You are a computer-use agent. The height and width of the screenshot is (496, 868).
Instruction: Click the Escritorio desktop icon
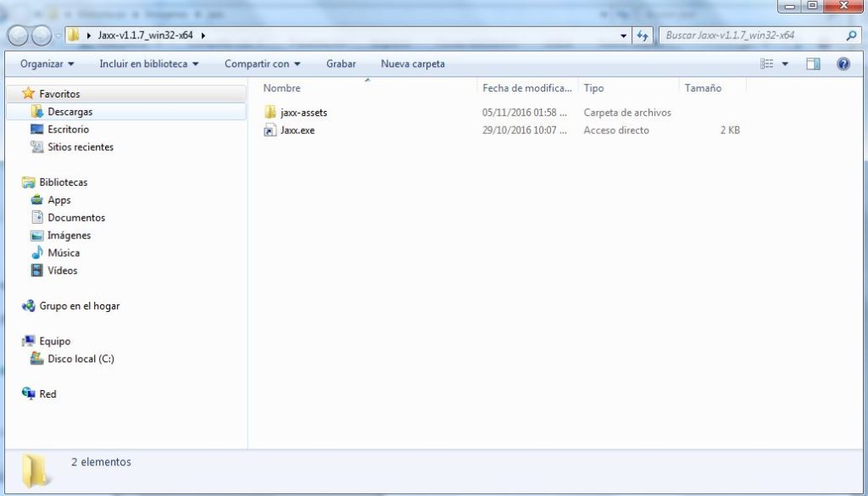point(37,129)
